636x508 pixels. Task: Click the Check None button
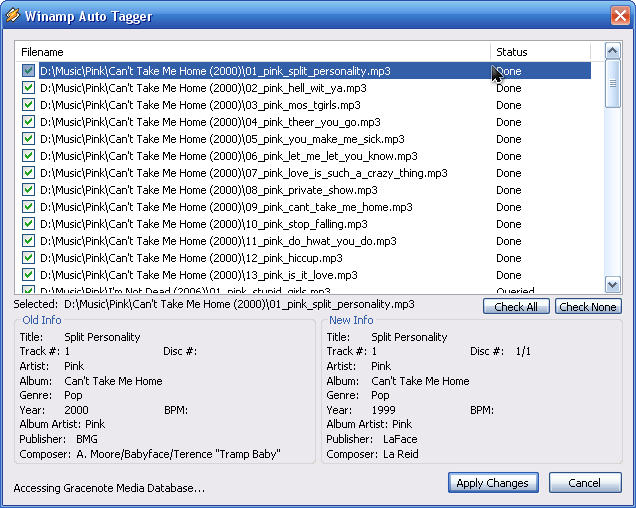588,306
